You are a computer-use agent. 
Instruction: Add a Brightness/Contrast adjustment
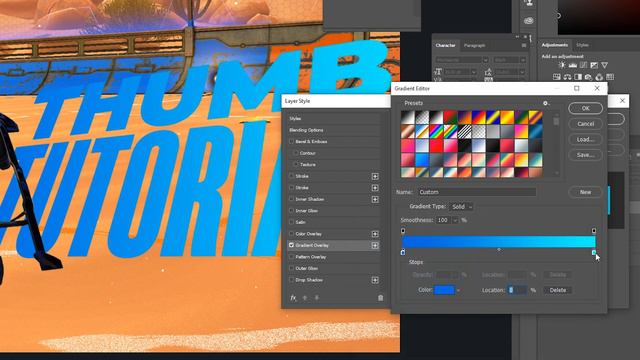(x=562, y=65)
